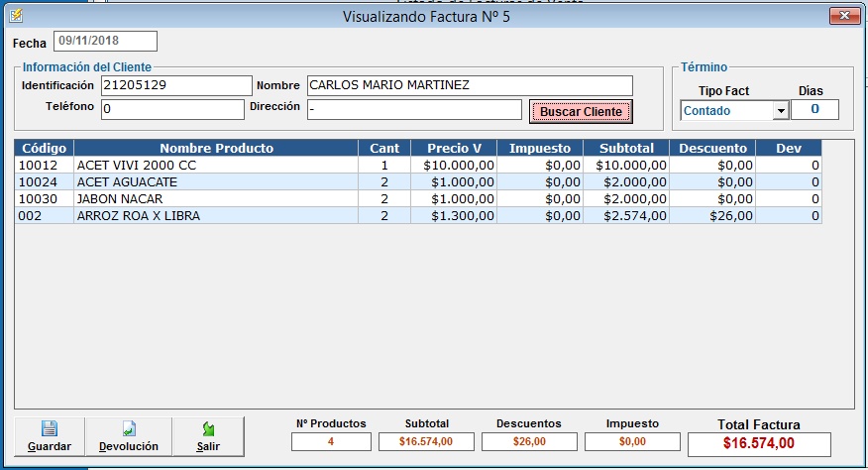The width and height of the screenshot is (868, 470).
Task: Select the ACET VIVI 2000 CC row
Action: point(216,166)
